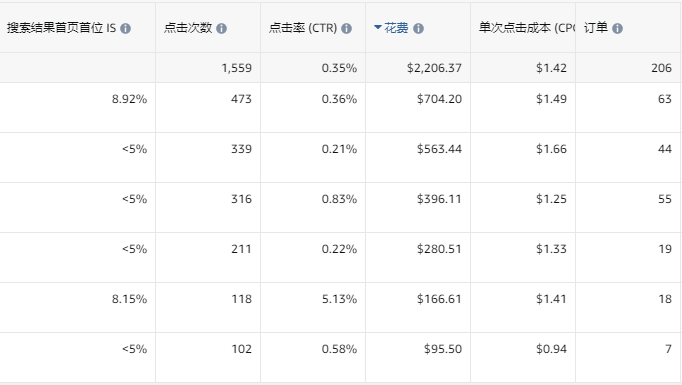Select the total spend $2,206.37 cell
682x385 pixels.
pos(418,68)
